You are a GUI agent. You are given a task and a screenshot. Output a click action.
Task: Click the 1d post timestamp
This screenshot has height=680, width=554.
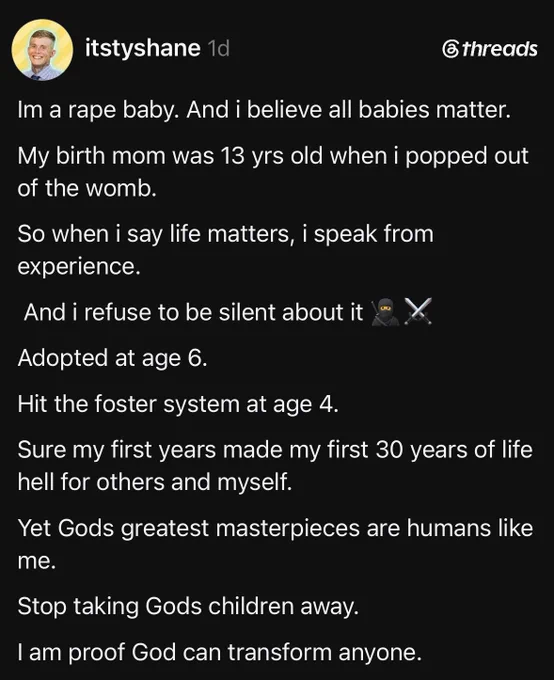pos(218,49)
